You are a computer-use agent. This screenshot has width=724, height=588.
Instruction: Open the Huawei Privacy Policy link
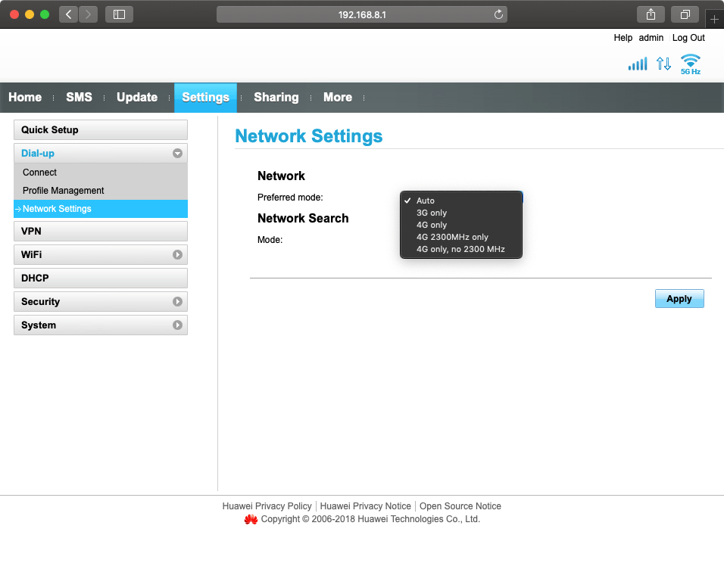[267, 506]
